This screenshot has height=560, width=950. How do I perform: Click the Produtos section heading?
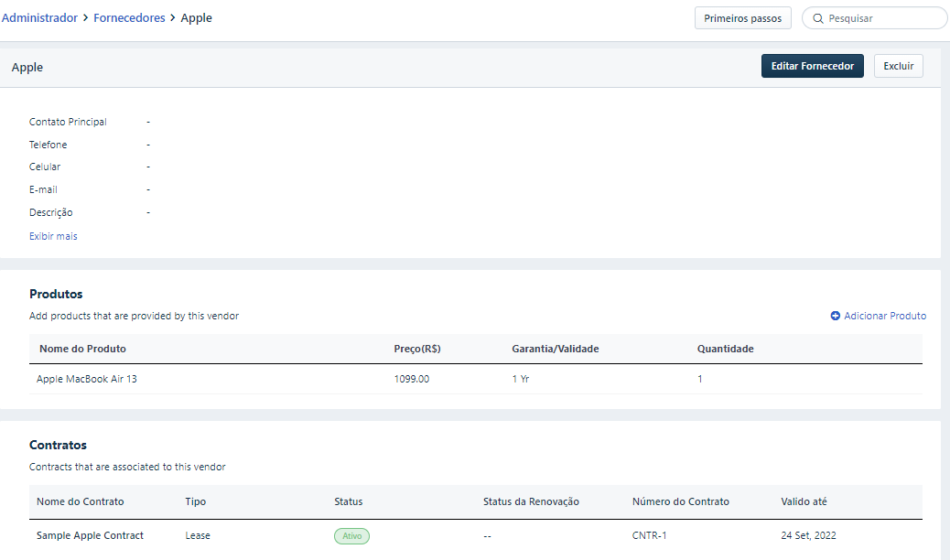click(56, 294)
